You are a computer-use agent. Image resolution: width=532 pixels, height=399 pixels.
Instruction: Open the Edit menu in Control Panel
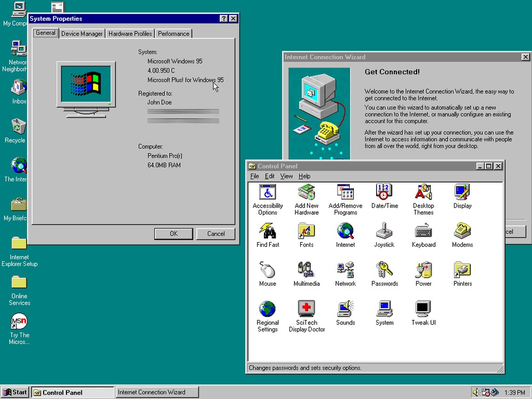point(270,176)
